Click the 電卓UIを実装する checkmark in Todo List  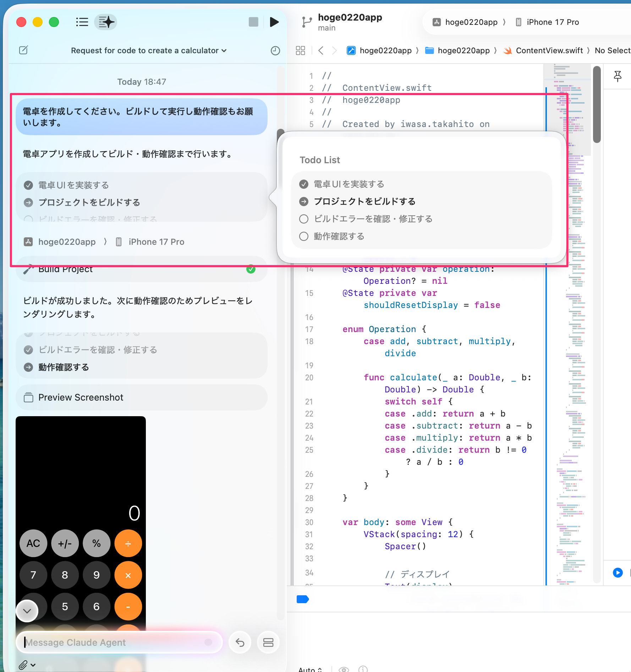pyautogui.click(x=304, y=184)
